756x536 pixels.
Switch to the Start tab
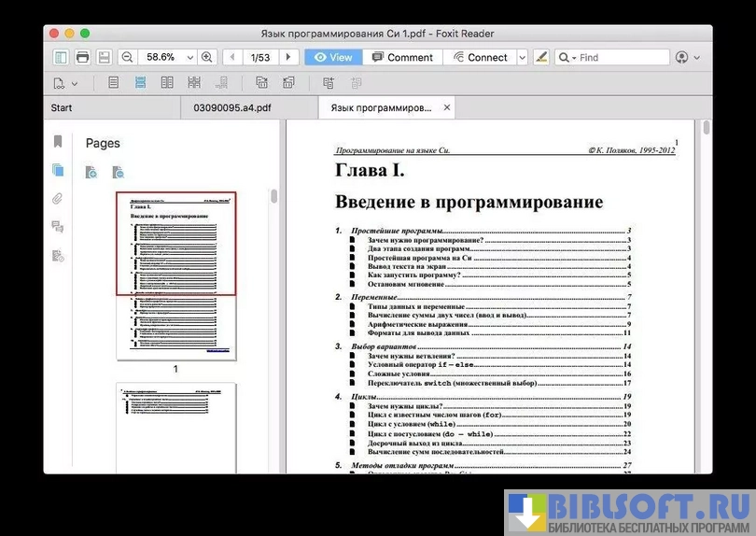(x=62, y=107)
